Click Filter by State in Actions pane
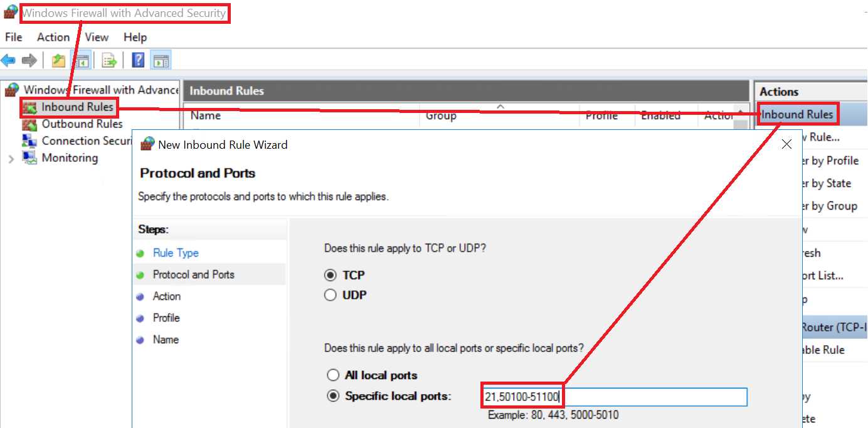Viewport: 868px width, 428px height. [827, 183]
